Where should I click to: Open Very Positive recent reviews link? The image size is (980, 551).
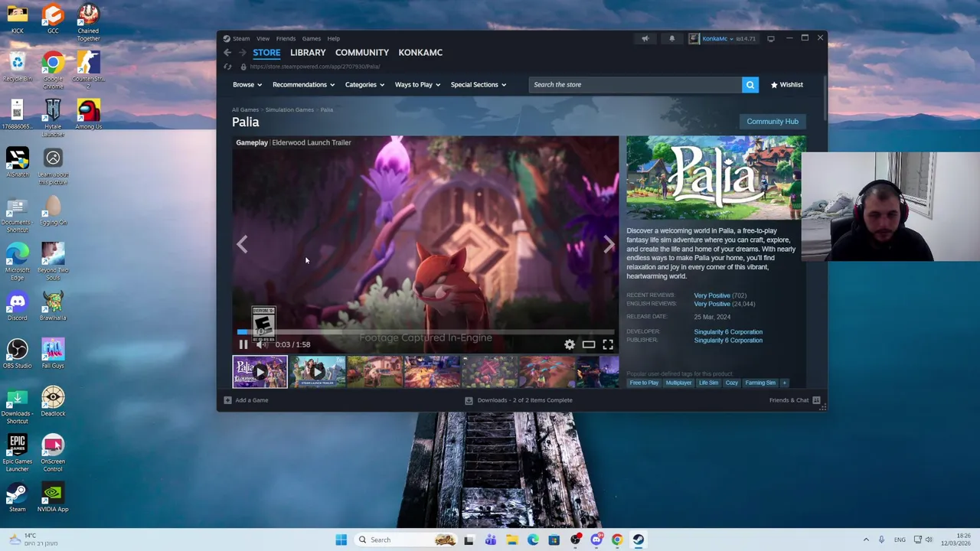(x=712, y=295)
